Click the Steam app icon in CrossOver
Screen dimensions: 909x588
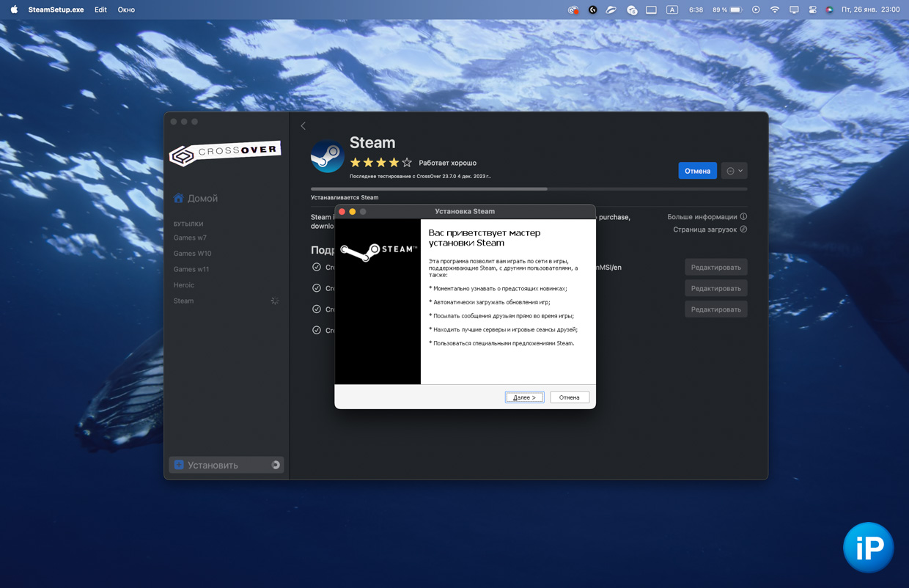point(327,155)
